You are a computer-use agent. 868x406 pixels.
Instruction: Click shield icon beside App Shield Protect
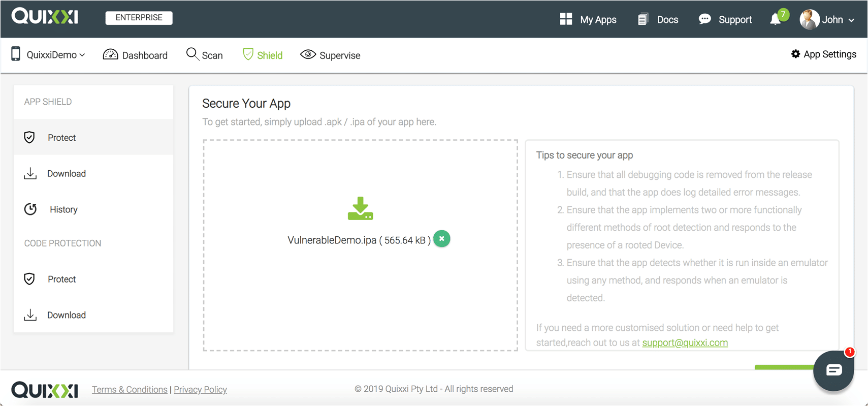(29, 137)
